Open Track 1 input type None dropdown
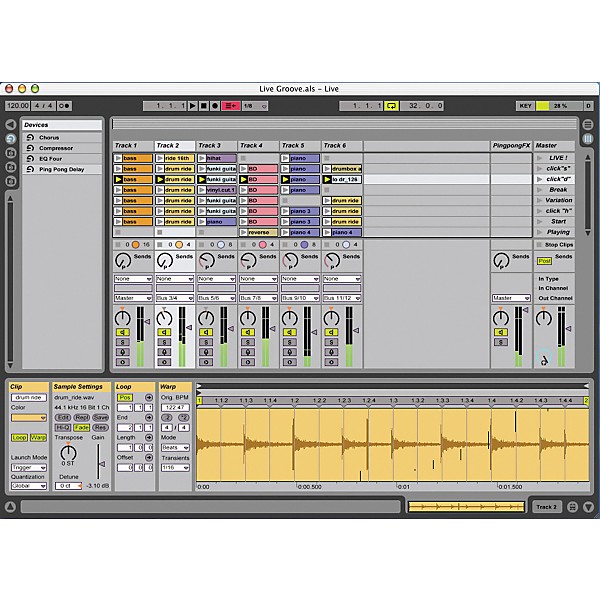Image resolution: width=600 pixels, height=600 pixels. click(x=133, y=279)
